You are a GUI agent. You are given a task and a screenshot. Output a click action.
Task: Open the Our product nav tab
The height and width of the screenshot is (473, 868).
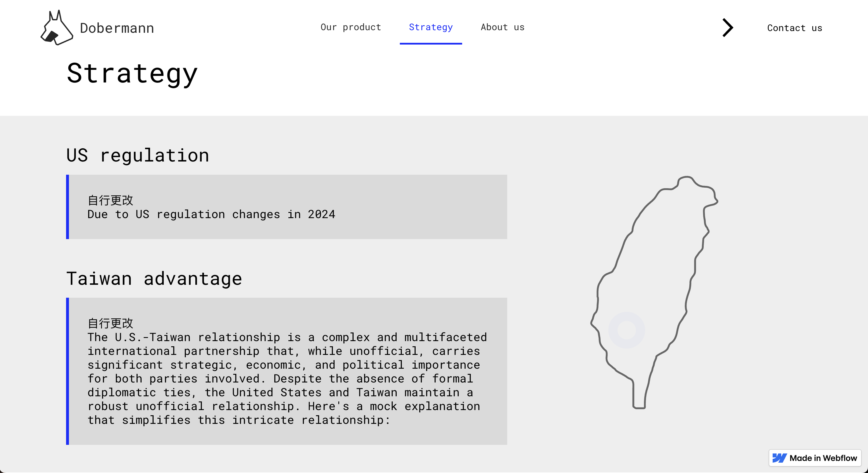(350, 27)
